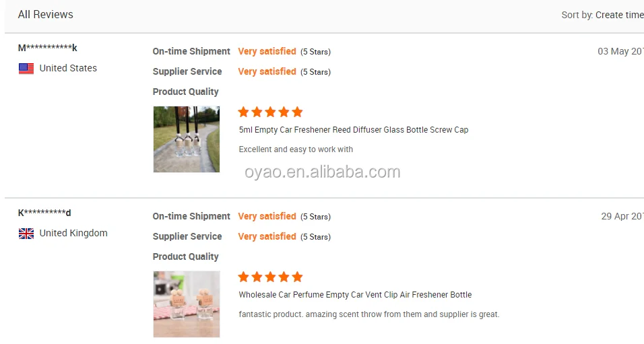Click the 03 May review date
Screen dimensions: 644x344
(620, 51)
